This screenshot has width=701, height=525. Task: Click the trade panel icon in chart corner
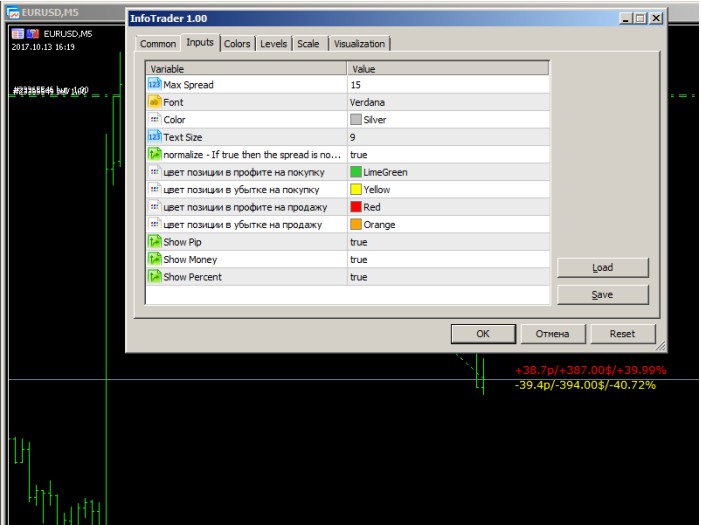coord(18,34)
